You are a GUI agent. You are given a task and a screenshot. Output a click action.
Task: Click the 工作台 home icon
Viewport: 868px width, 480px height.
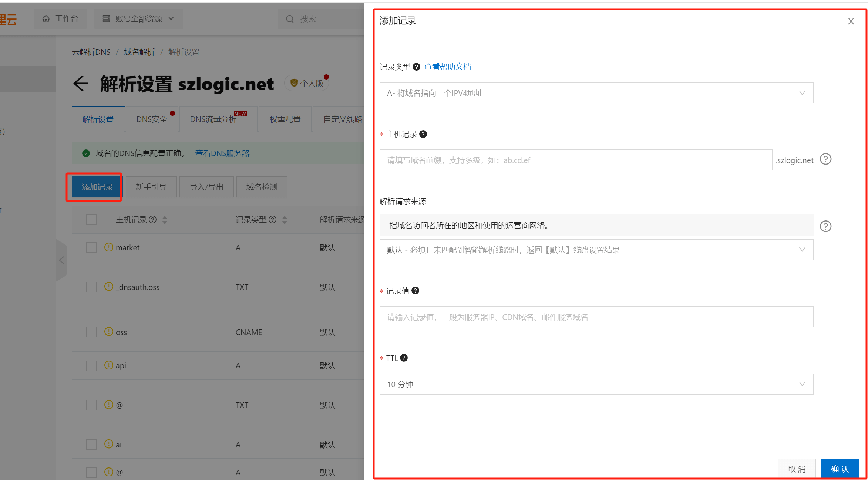pos(46,18)
